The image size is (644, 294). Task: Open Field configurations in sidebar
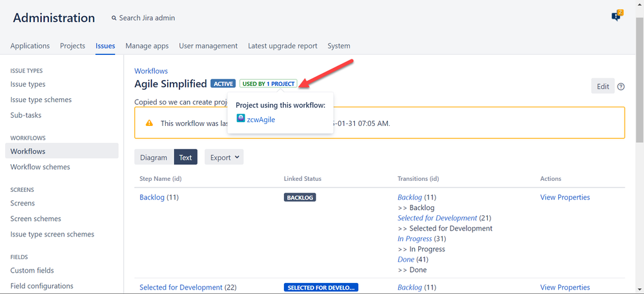pyautogui.click(x=42, y=286)
